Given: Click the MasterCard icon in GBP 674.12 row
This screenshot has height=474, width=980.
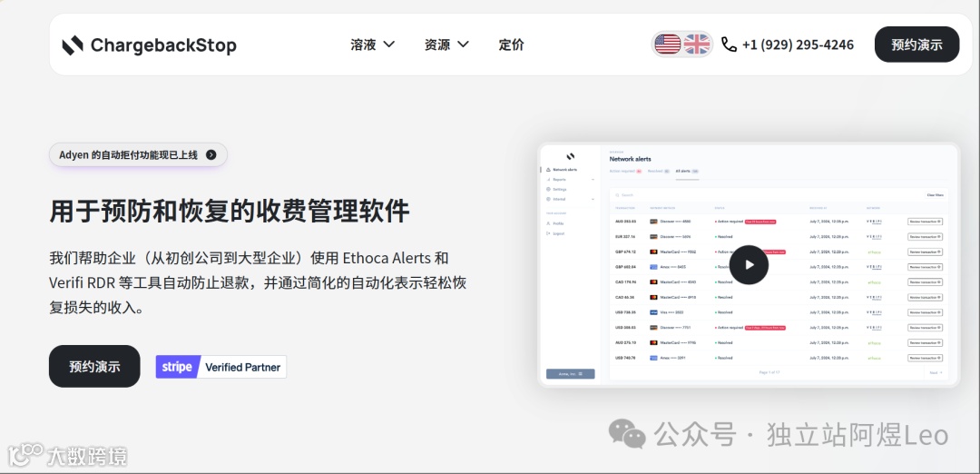Looking at the screenshot, I should (653, 252).
